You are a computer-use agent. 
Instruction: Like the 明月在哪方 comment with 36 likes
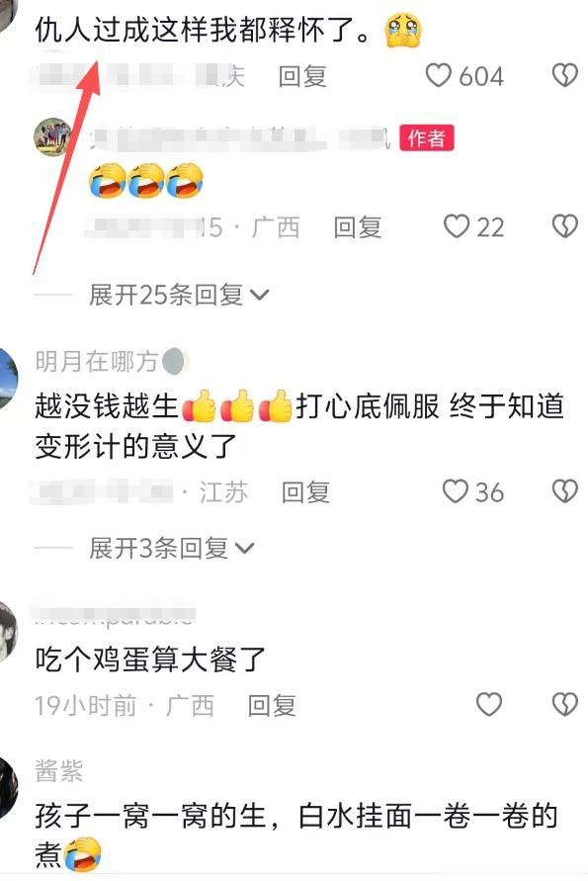455,491
